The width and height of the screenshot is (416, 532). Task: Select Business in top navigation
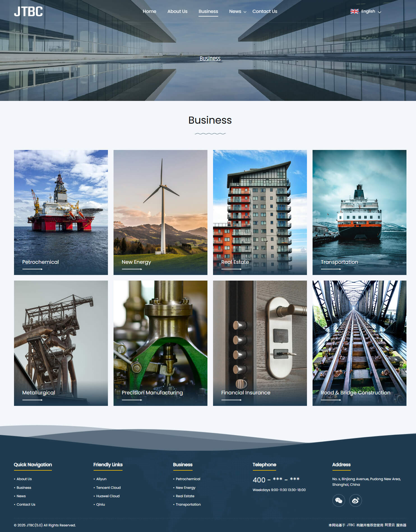(208, 11)
